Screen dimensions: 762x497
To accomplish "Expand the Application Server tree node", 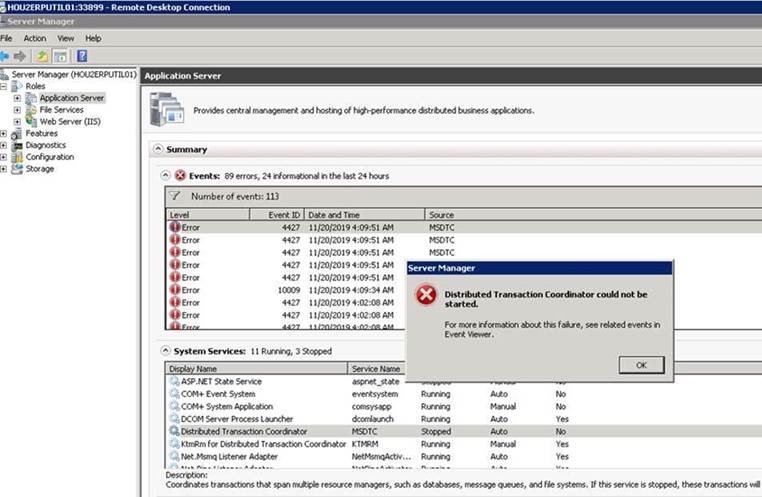I will (x=17, y=98).
